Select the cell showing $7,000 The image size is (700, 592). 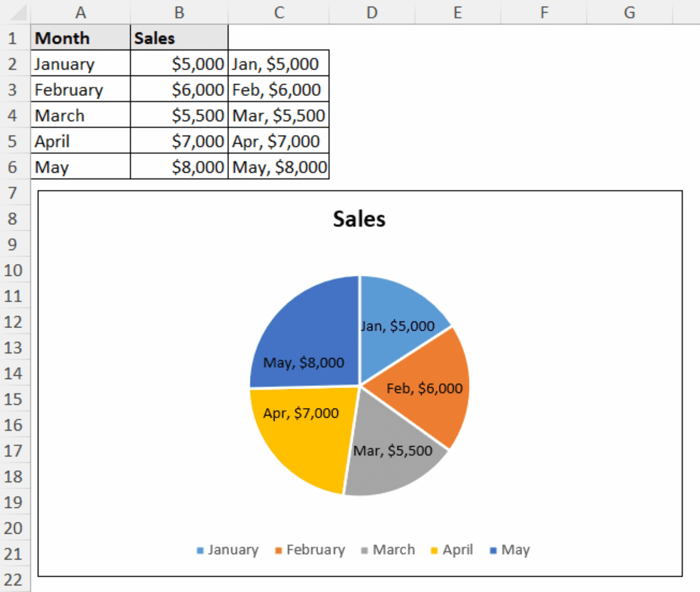coord(179,141)
